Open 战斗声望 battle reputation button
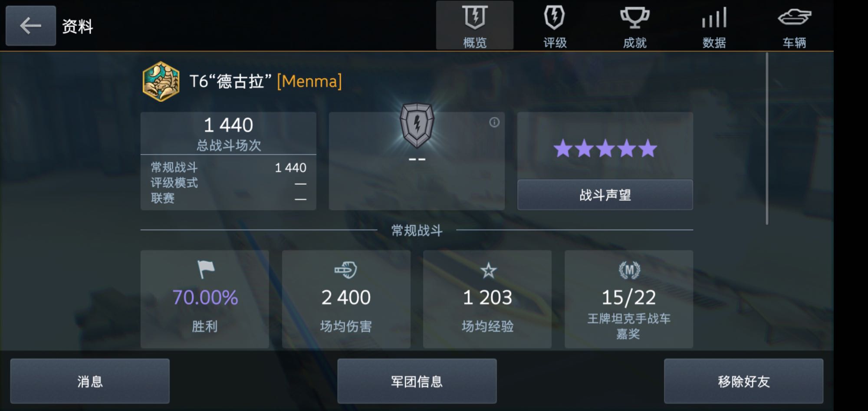 (605, 195)
